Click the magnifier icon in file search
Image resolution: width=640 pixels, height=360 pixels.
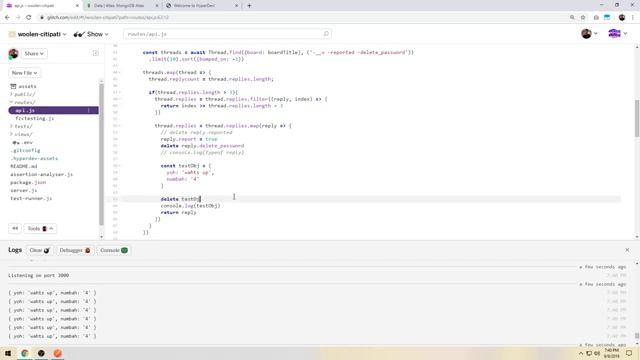[326, 34]
